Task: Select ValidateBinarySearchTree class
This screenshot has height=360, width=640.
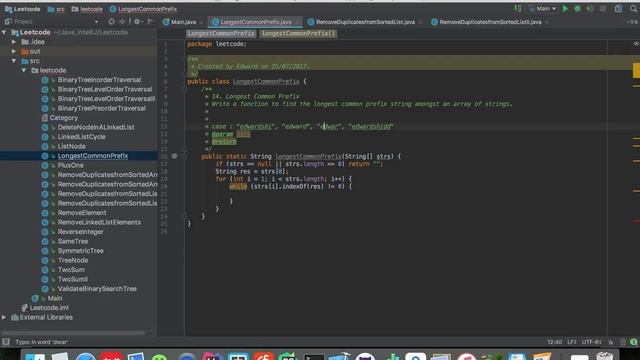Action: click(x=97, y=289)
